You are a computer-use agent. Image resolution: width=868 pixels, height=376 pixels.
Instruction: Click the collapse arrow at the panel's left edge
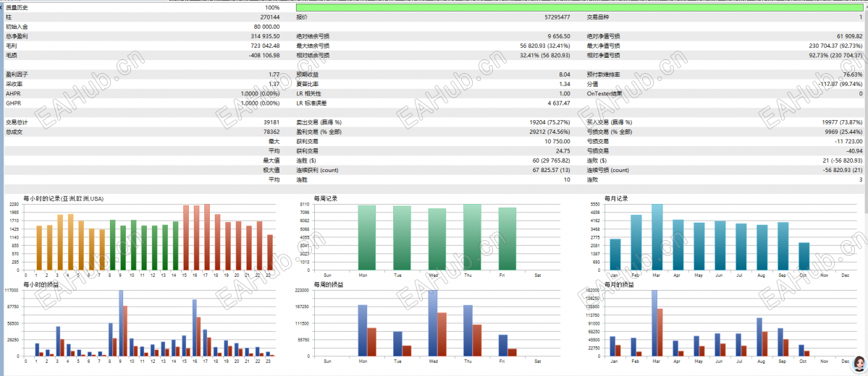tap(1, 8)
